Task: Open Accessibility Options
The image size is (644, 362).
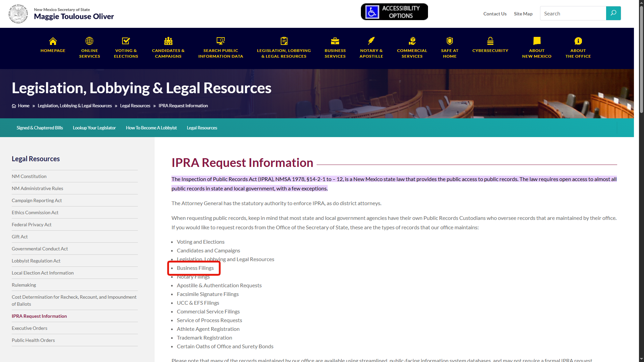Action: pyautogui.click(x=394, y=11)
